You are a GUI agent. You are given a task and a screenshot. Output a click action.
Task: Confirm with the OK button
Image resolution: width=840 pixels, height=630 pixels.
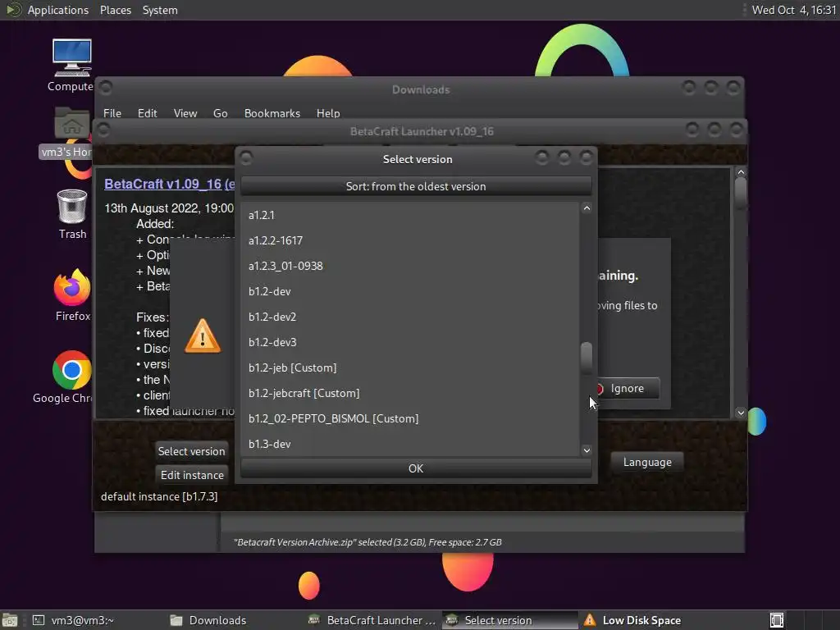coord(416,468)
